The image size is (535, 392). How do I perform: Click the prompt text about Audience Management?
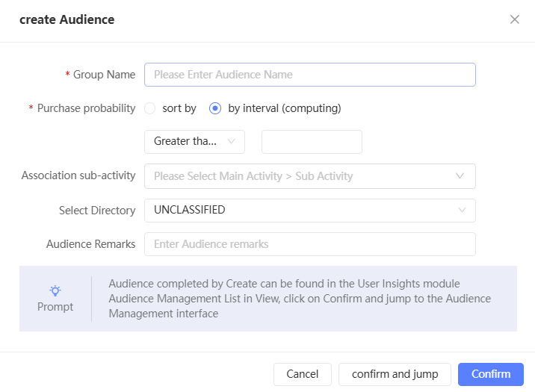[300, 299]
